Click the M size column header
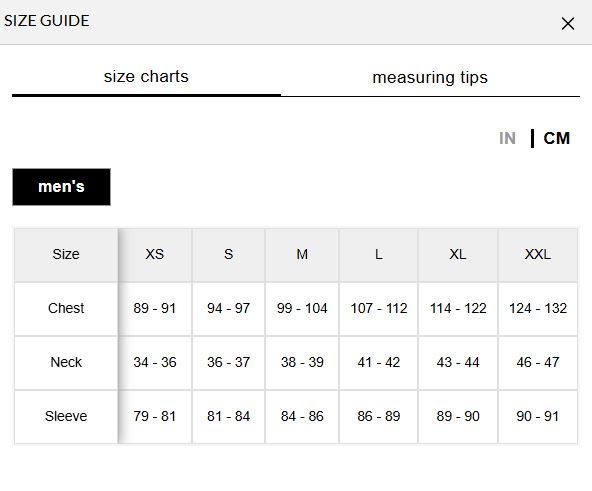Viewport: 592px width, 491px height. point(302,255)
